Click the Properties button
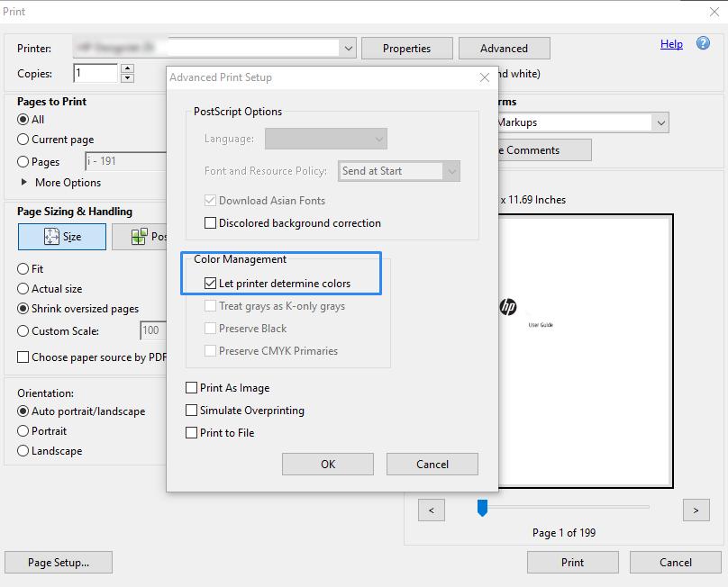This screenshot has width=728, height=587. tap(406, 49)
